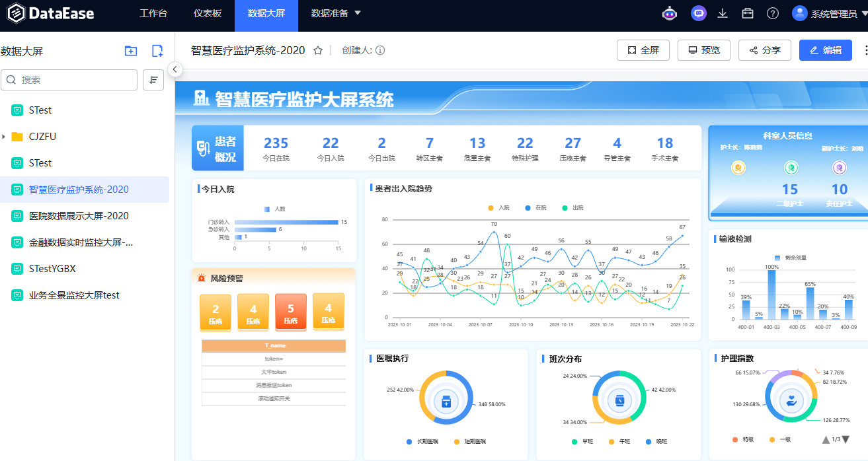This screenshot has height=461, width=868.
Task: Expand the CJZFU folder
Action: (4, 137)
